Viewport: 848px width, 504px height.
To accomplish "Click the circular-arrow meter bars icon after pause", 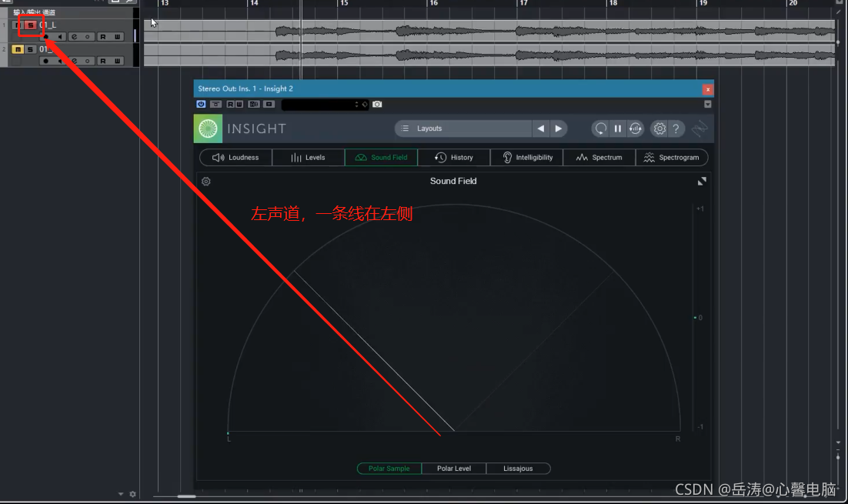I will (x=636, y=129).
